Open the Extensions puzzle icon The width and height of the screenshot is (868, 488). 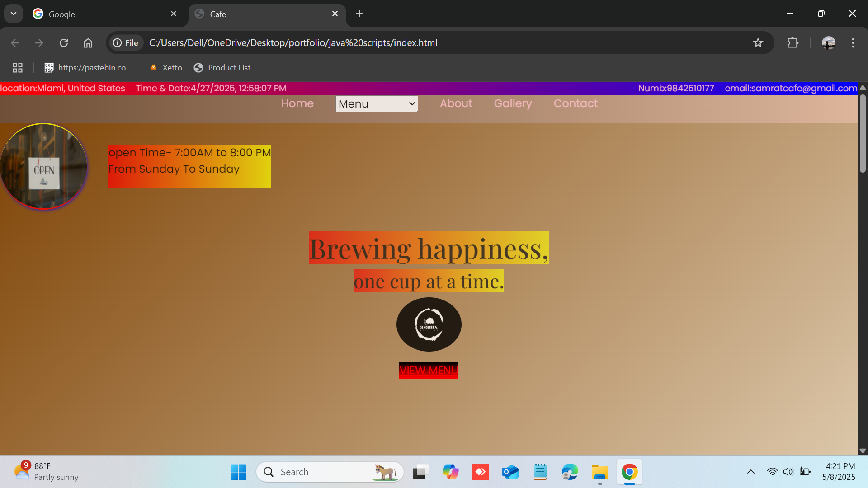(793, 43)
